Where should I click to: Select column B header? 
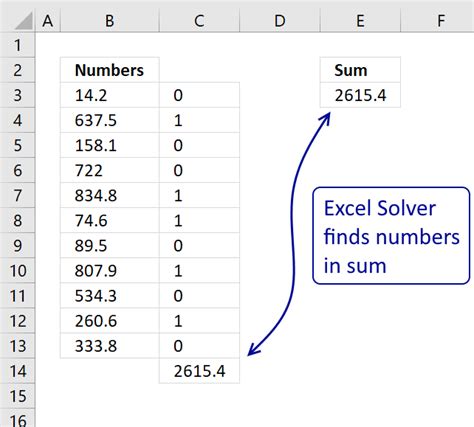pyautogui.click(x=110, y=21)
